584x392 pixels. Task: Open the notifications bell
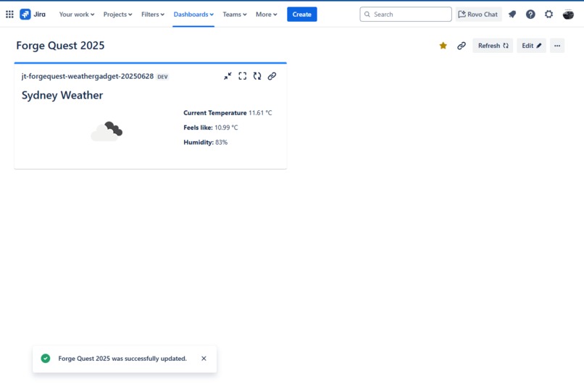tap(512, 14)
